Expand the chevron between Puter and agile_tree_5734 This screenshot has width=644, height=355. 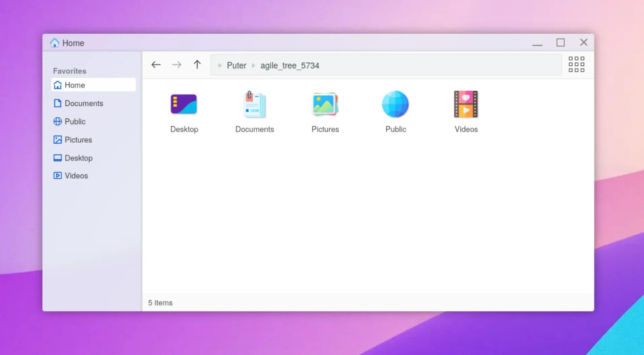click(253, 65)
